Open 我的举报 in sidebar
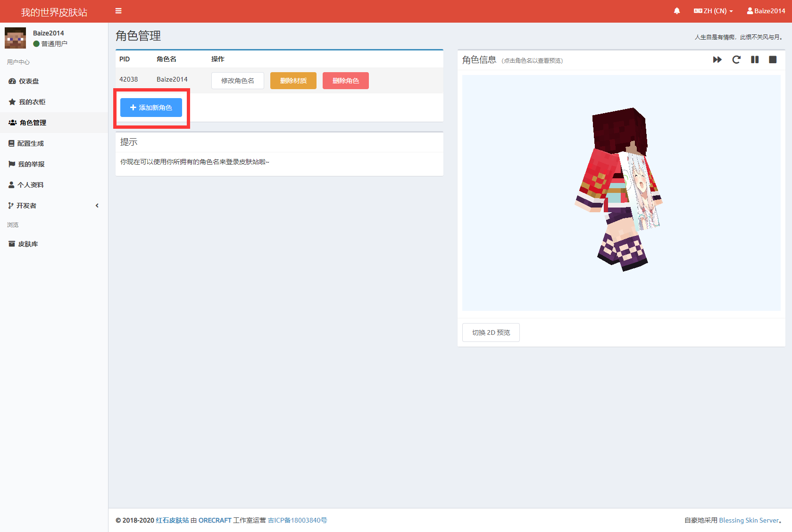 click(54, 164)
